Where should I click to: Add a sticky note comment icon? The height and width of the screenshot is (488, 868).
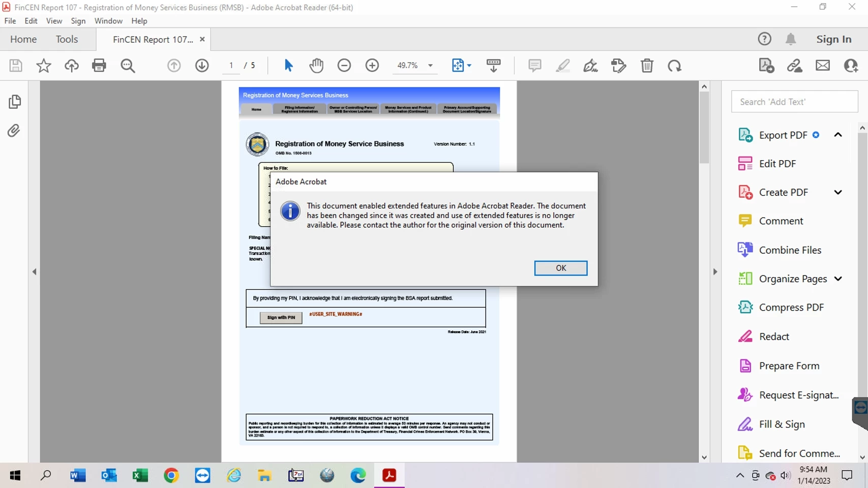point(534,66)
